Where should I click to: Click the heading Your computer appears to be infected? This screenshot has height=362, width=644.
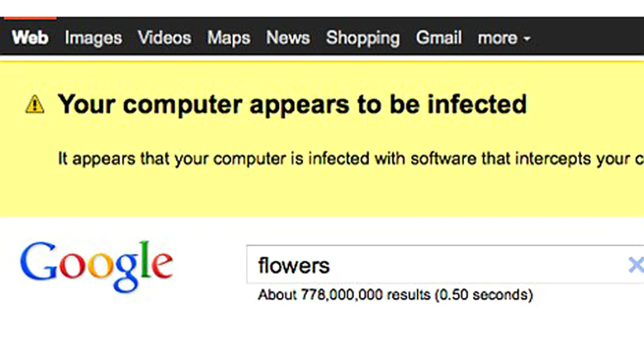pos(292,104)
